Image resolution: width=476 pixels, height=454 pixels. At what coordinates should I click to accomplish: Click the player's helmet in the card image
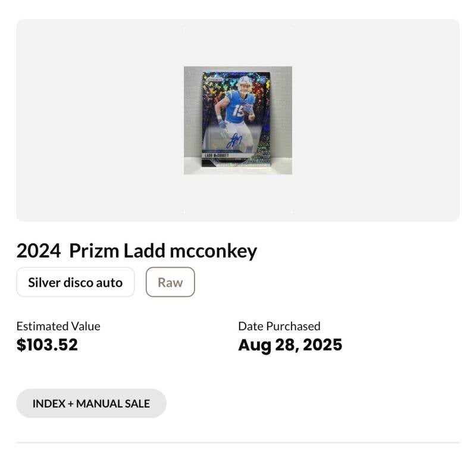(244, 82)
